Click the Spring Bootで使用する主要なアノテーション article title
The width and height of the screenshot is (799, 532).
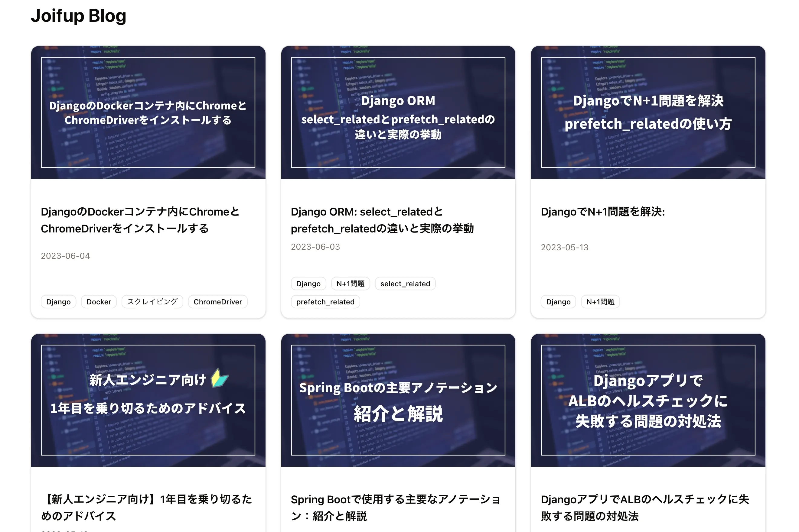pyautogui.click(x=396, y=507)
